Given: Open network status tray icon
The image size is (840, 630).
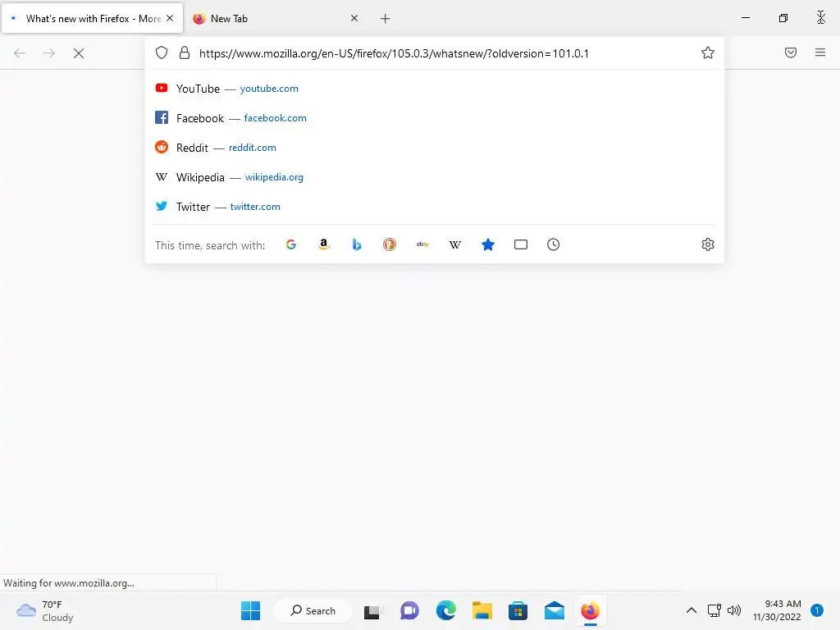Looking at the screenshot, I should click(714, 610).
